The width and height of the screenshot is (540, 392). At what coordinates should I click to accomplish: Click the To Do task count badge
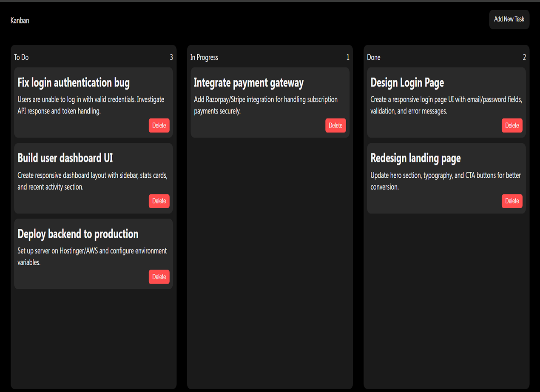(171, 57)
